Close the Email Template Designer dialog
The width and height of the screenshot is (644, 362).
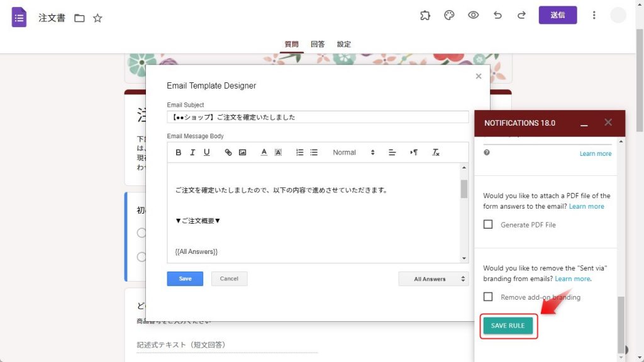[479, 76]
